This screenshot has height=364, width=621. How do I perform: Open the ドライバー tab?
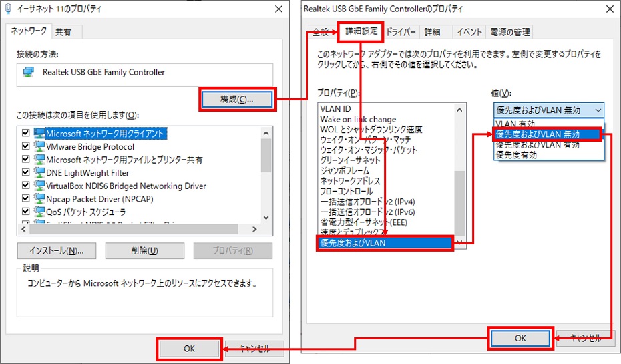click(x=401, y=32)
